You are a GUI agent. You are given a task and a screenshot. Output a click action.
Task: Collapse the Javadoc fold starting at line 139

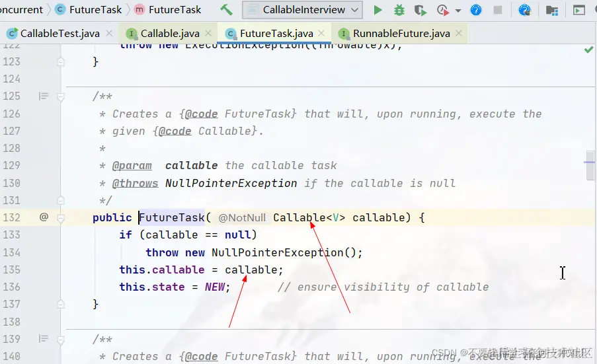(61, 340)
